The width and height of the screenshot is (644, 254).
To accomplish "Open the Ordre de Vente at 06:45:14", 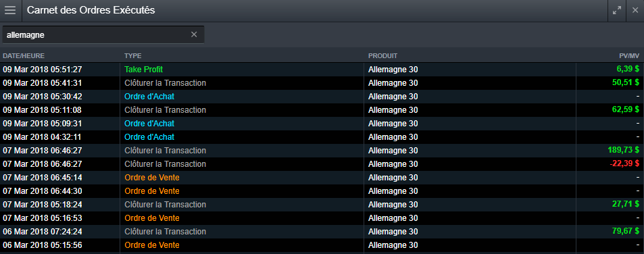I will pos(322,178).
